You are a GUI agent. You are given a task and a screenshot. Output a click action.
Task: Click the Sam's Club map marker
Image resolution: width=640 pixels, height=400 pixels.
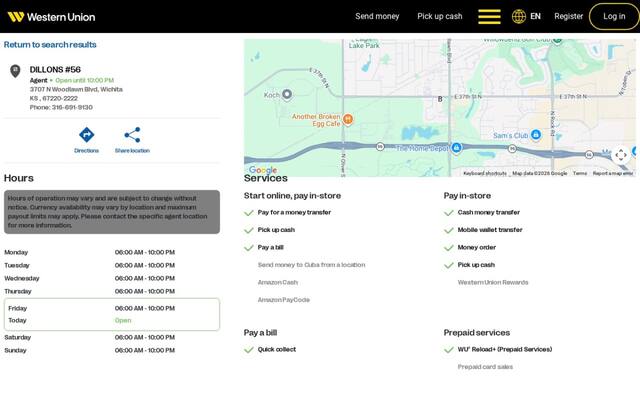(x=536, y=134)
